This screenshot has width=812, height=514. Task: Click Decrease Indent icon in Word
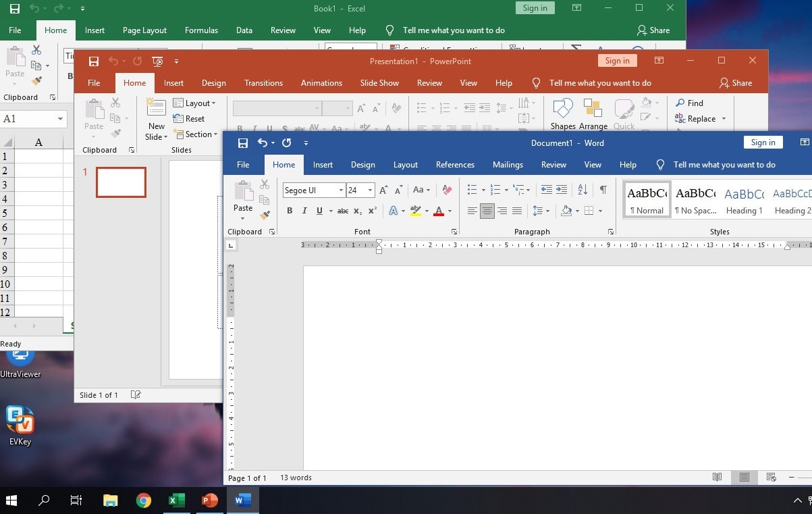pyautogui.click(x=547, y=190)
